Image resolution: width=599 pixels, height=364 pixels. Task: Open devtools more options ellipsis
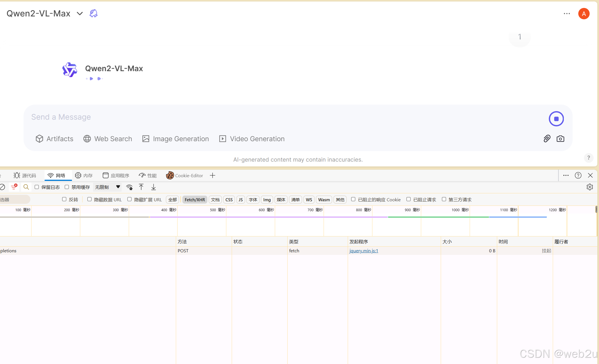tap(566, 175)
